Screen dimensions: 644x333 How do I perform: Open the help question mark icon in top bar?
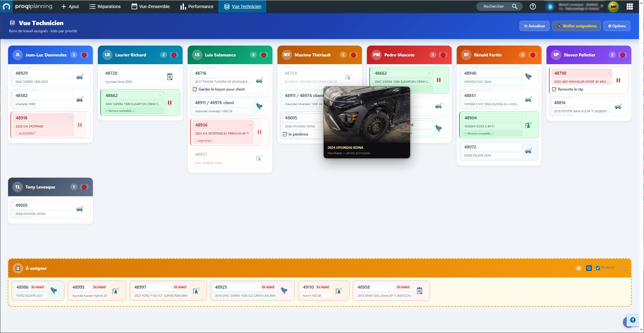pos(533,7)
